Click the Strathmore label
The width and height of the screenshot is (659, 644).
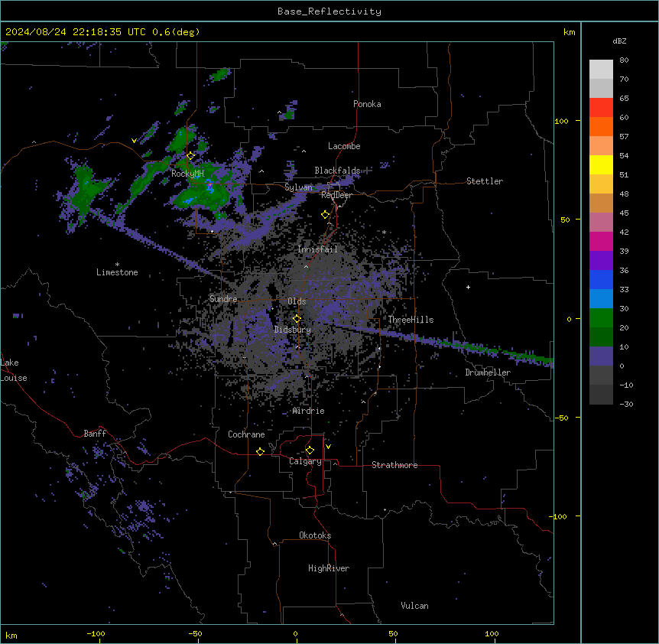394,465
